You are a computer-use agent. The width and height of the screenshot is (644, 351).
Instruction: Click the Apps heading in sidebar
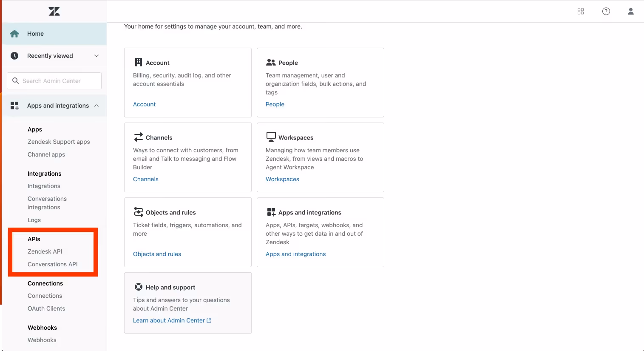[x=35, y=129]
